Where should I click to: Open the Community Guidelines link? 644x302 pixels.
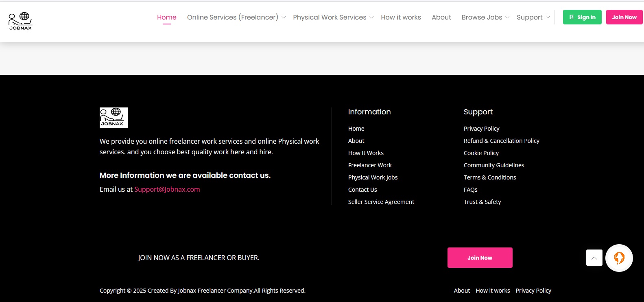(494, 165)
